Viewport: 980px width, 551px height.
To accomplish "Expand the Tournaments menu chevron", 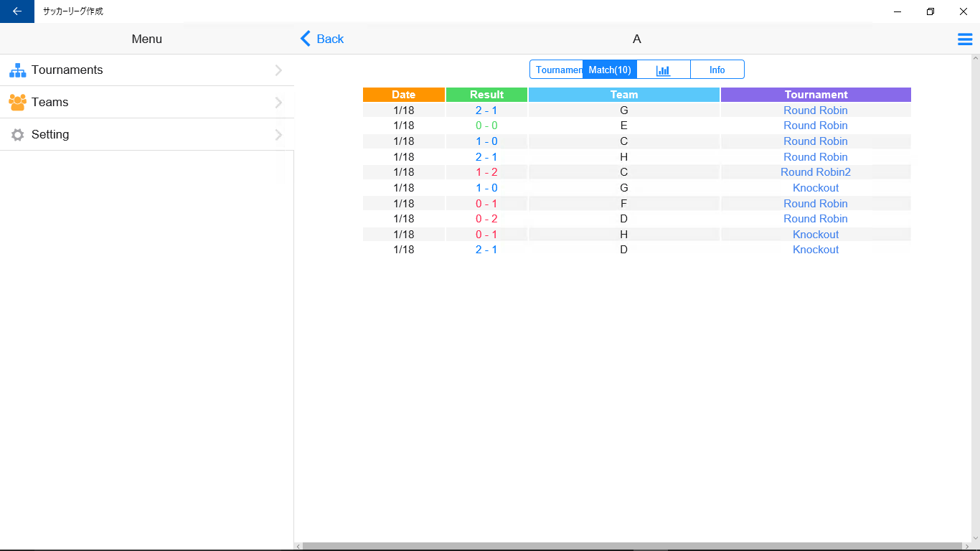I will pos(279,70).
